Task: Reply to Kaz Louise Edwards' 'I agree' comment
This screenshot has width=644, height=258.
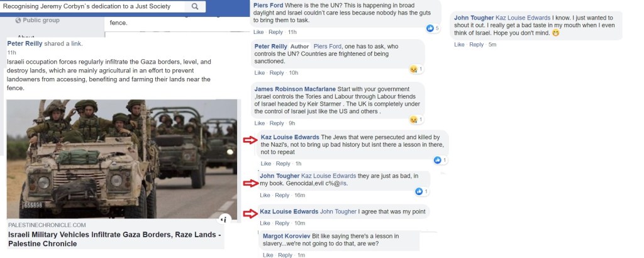Action: click(282, 223)
